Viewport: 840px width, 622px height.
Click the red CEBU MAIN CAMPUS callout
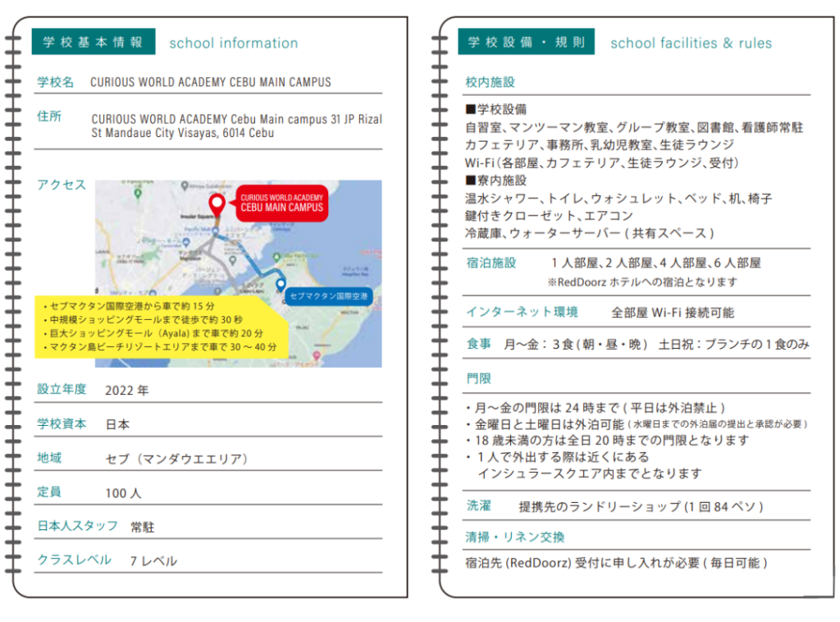(281, 204)
